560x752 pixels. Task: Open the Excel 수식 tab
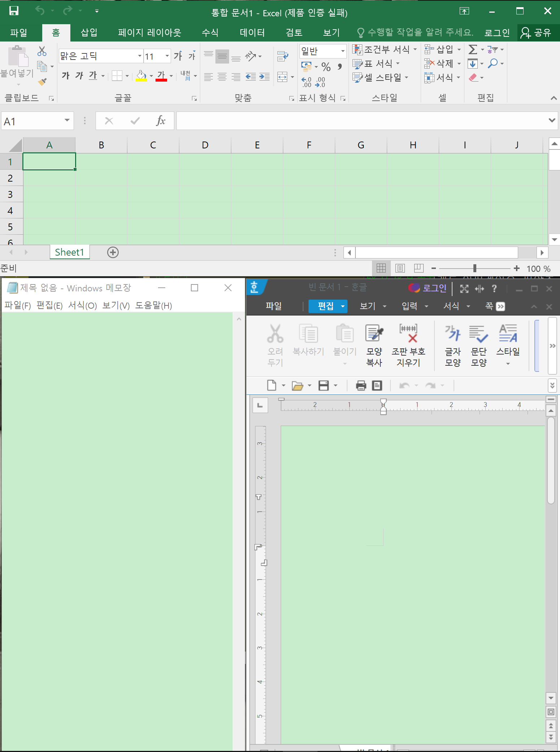(210, 32)
